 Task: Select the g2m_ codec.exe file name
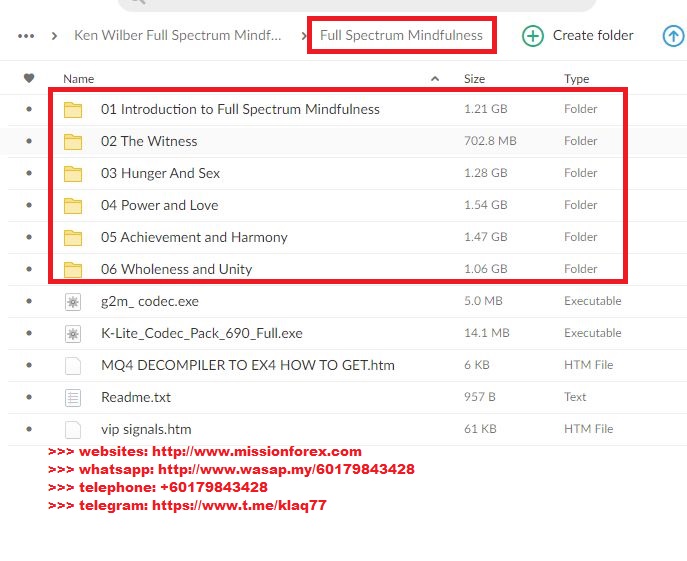(149, 302)
